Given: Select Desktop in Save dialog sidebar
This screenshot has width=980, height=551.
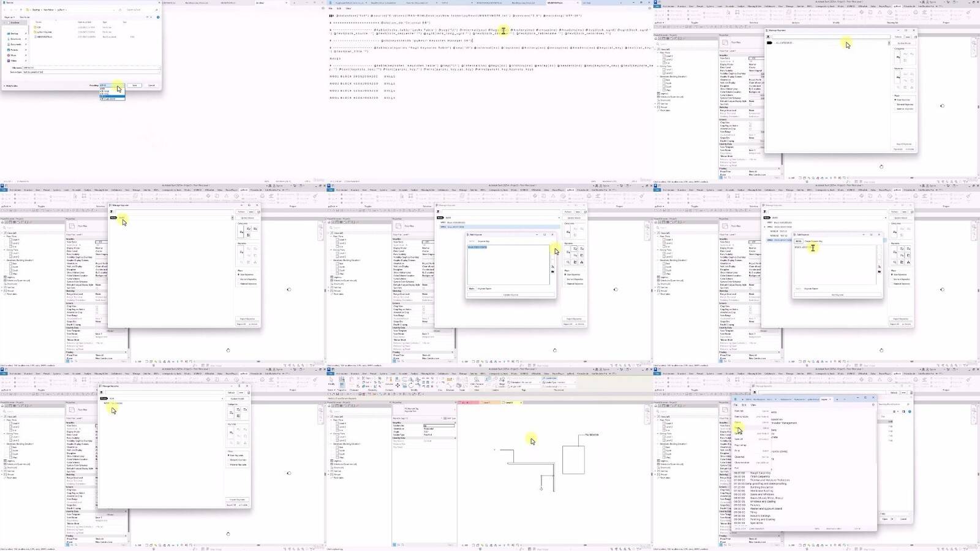Looking at the screenshot, I should [14, 34].
